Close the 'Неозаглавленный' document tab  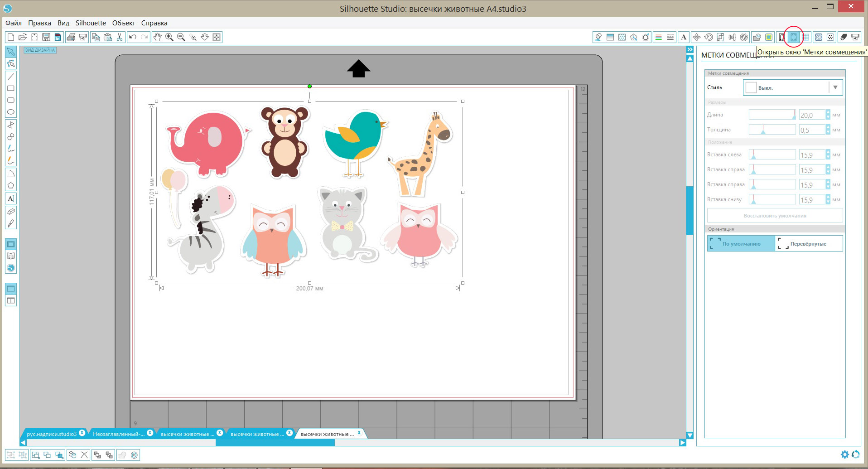tap(150, 433)
